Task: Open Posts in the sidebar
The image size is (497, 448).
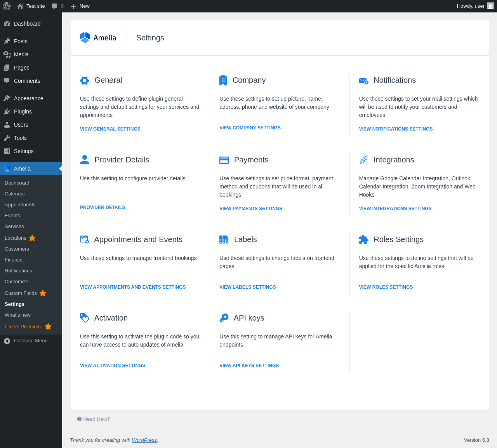Action: coord(31,41)
